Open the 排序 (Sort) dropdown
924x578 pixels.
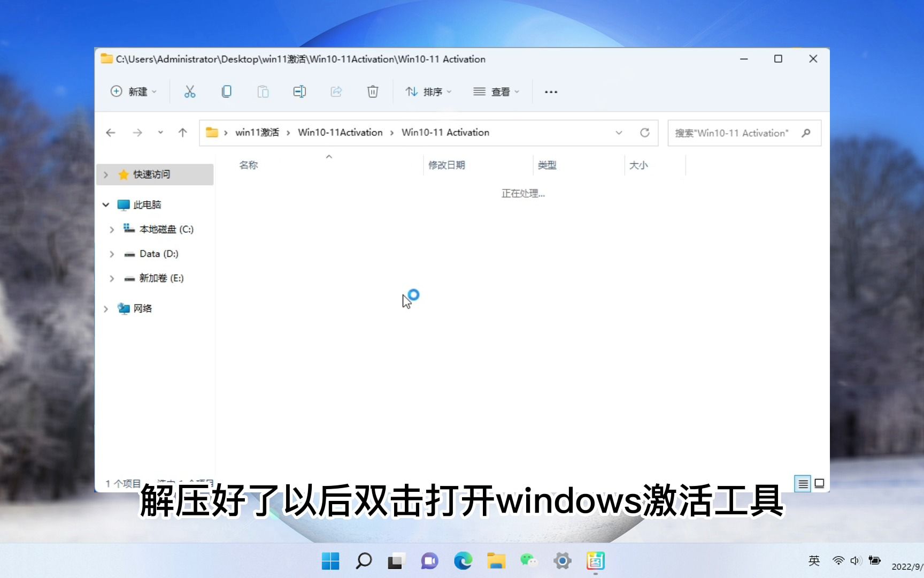(429, 92)
